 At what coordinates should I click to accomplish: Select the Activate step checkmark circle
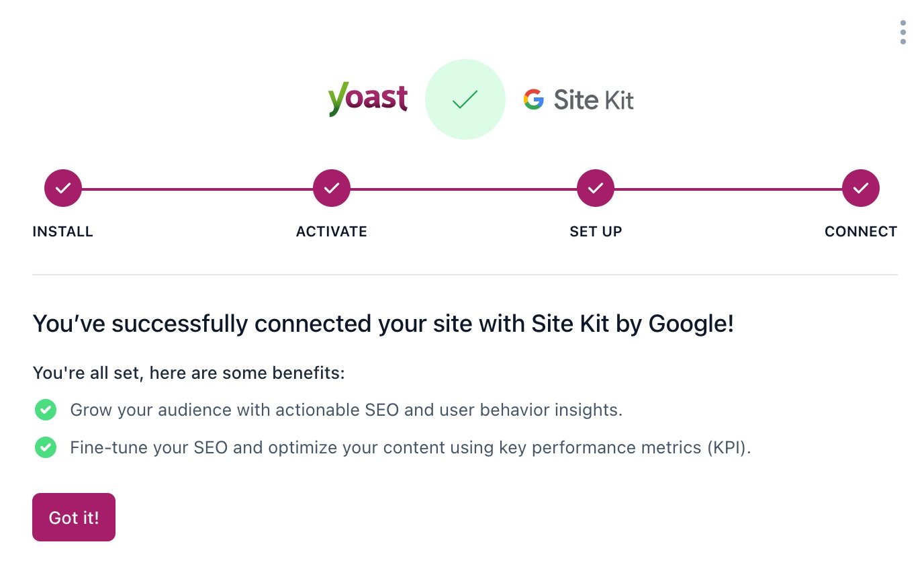pyautogui.click(x=332, y=189)
